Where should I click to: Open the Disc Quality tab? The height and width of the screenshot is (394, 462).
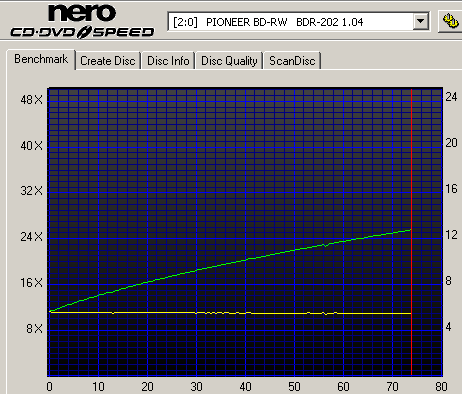[x=229, y=61]
